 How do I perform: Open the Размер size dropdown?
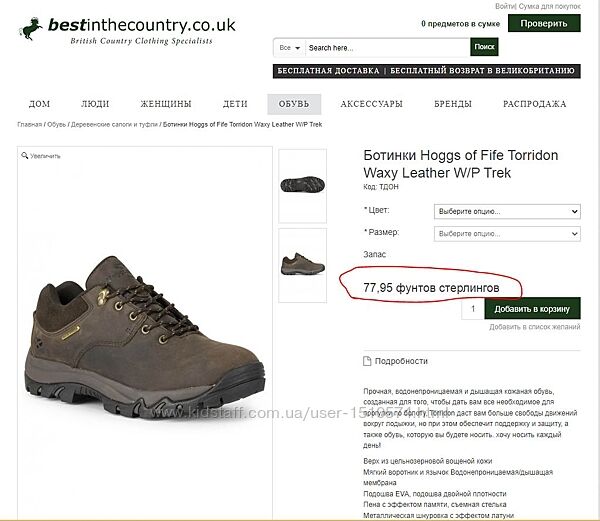click(x=507, y=233)
